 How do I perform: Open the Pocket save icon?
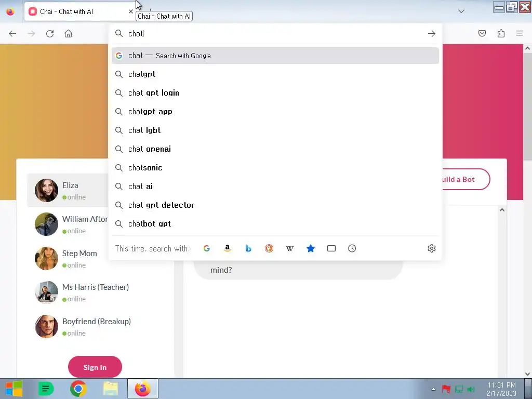coord(482,33)
